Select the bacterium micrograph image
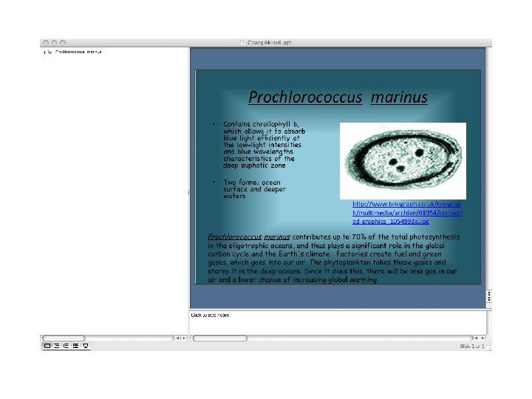532x399 pixels. [403, 161]
